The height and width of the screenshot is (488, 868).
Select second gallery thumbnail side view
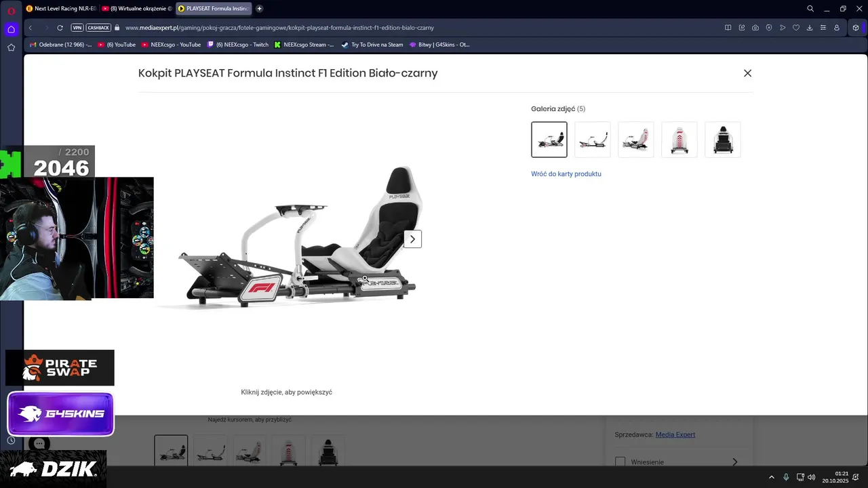pos(593,140)
